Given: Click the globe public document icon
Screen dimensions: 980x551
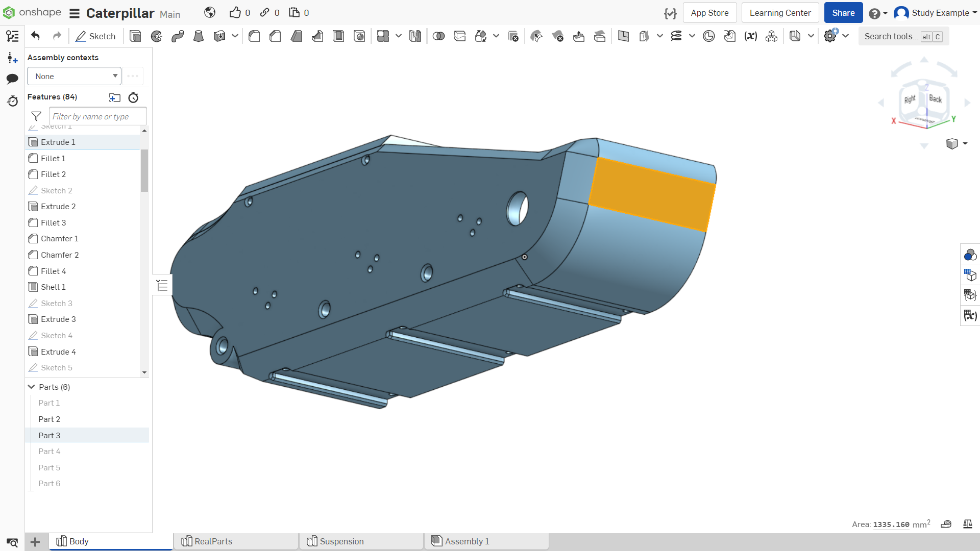Looking at the screenshot, I should coord(210,13).
